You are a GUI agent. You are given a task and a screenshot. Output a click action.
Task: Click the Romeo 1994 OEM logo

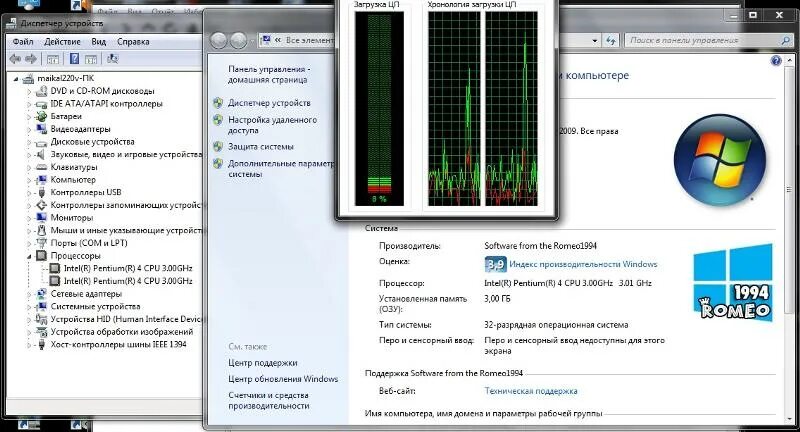(733, 283)
